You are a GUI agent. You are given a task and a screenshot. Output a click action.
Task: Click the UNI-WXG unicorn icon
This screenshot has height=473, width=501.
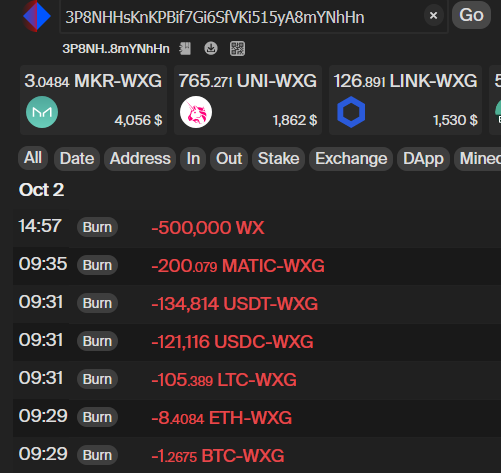point(196,112)
